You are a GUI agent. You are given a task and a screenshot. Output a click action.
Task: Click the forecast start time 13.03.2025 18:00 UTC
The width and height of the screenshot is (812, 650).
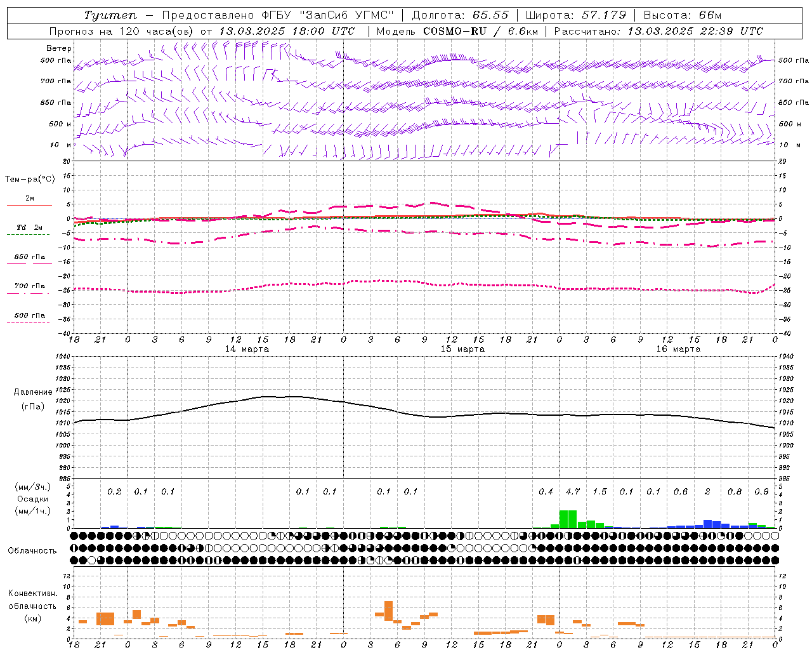287,31
